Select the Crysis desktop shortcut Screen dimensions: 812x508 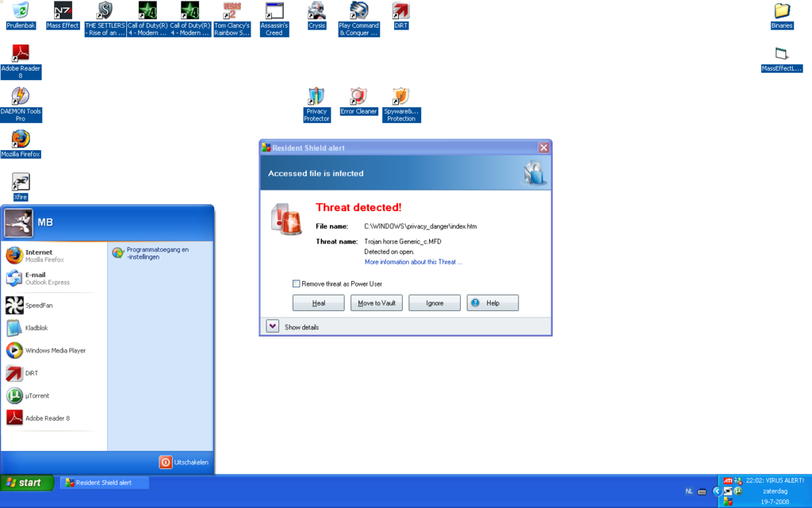tap(316, 15)
